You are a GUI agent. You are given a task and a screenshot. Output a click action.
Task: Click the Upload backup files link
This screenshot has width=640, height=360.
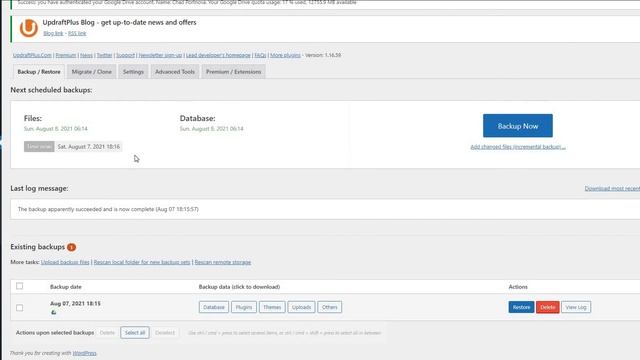[x=65, y=262]
